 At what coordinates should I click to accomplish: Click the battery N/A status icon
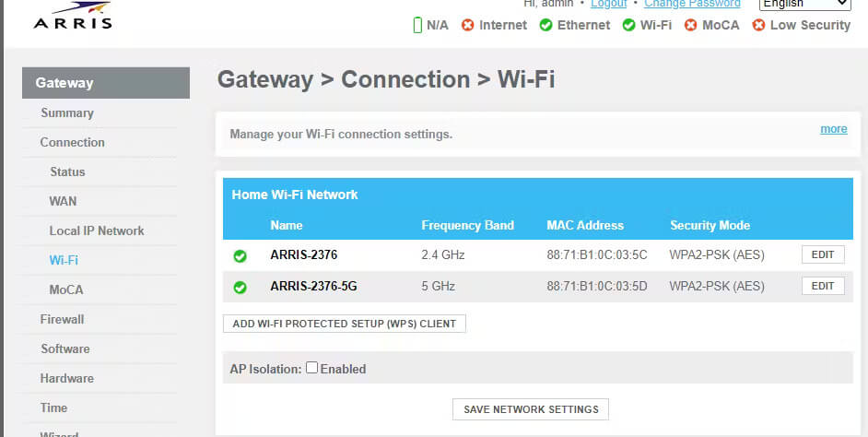(417, 25)
